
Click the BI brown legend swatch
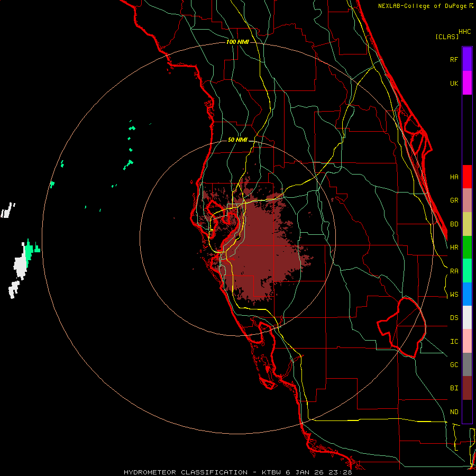(x=467, y=388)
